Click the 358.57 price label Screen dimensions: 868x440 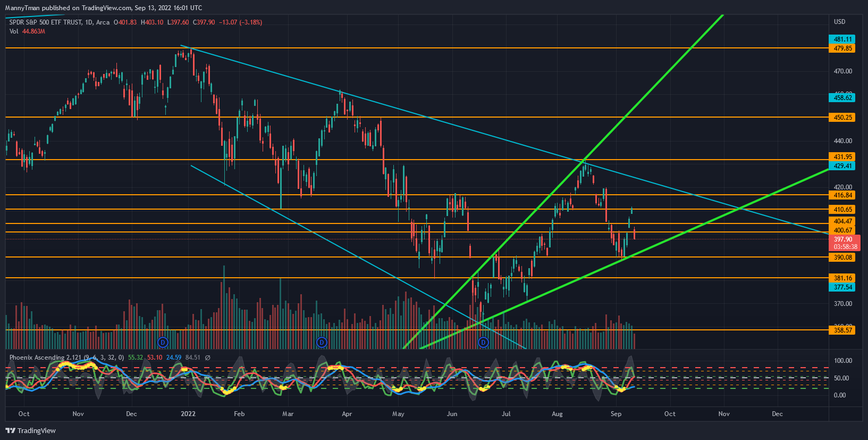pos(842,330)
